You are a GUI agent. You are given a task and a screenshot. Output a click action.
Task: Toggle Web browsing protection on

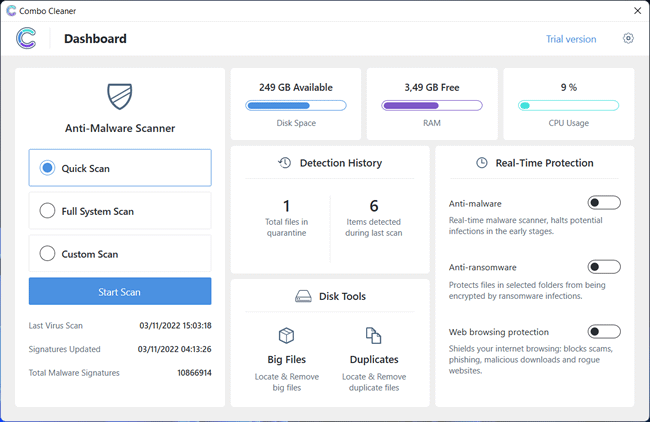click(x=604, y=332)
